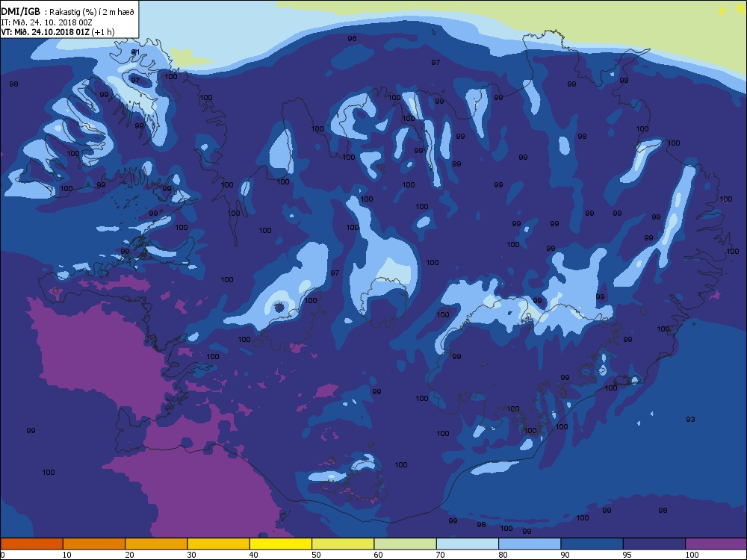Choose the 30–40 golden legend swatch
The width and height of the screenshot is (747, 560).
pyautogui.click(x=219, y=544)
